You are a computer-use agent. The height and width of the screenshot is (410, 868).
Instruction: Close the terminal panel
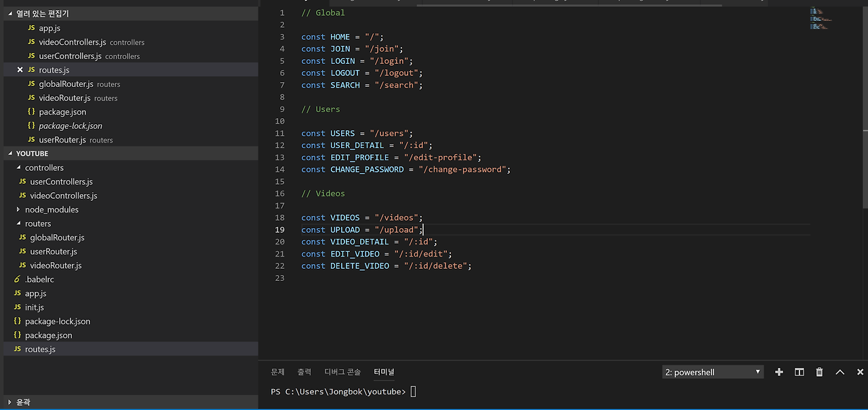(860, 372)
